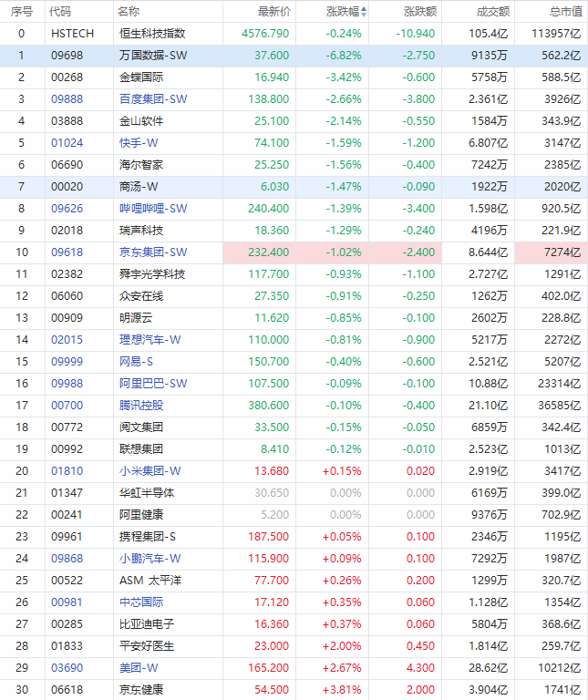Screen dimensions: 588x700
Task: Click stock code 09626
Action: [67, 209]
